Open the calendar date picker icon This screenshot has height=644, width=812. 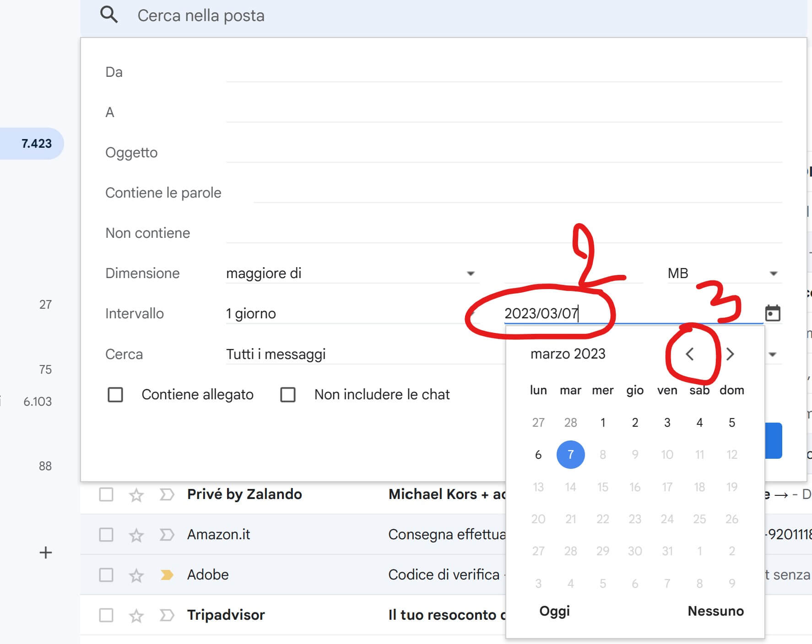772,313
